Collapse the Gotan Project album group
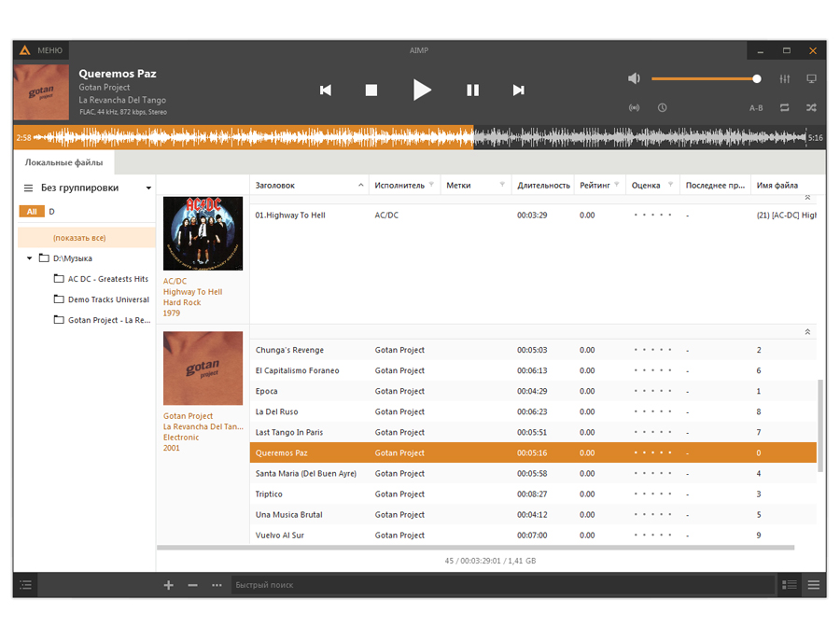The image size is (840, 626). click(807, 331)
